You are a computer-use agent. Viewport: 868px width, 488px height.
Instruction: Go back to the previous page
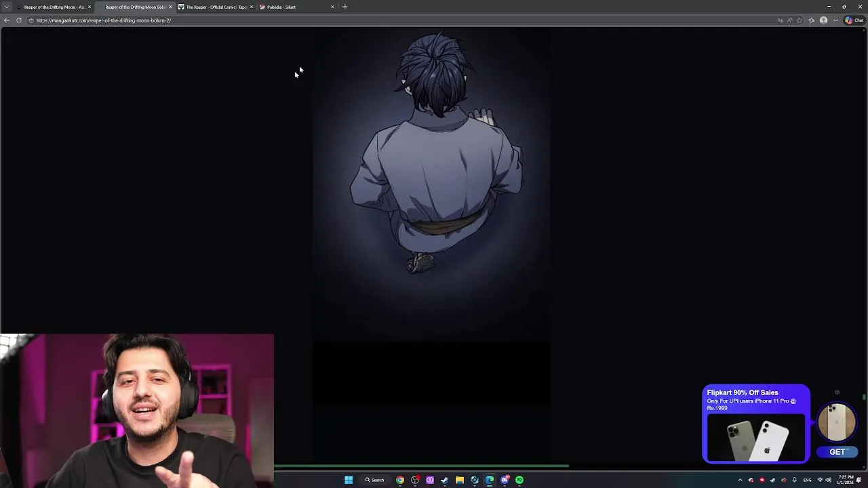(x=7, y=20)
